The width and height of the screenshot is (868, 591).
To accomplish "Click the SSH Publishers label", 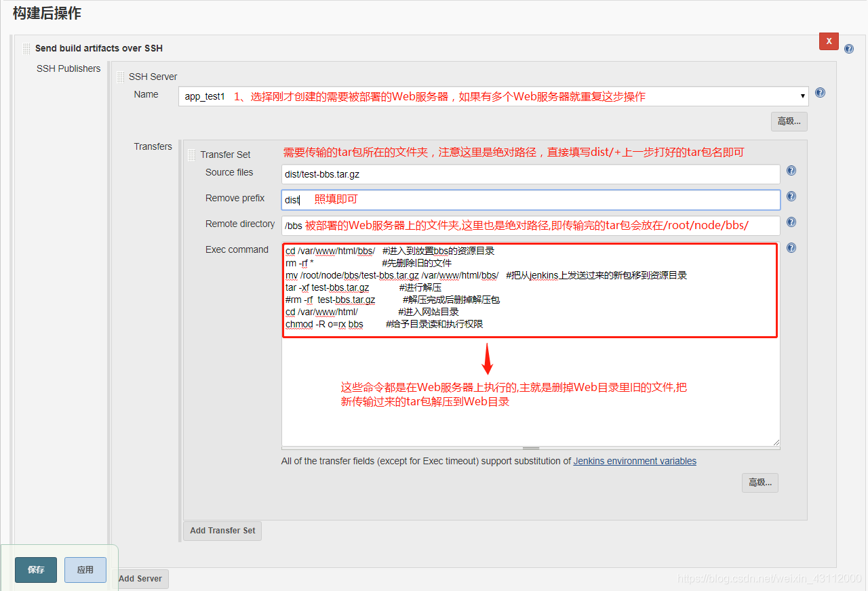I will 68,68.
